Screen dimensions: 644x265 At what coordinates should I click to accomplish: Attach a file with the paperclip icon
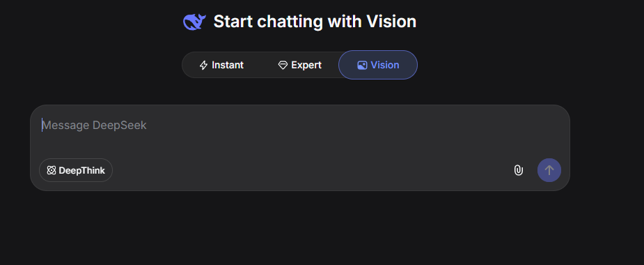tap(519, 170)
